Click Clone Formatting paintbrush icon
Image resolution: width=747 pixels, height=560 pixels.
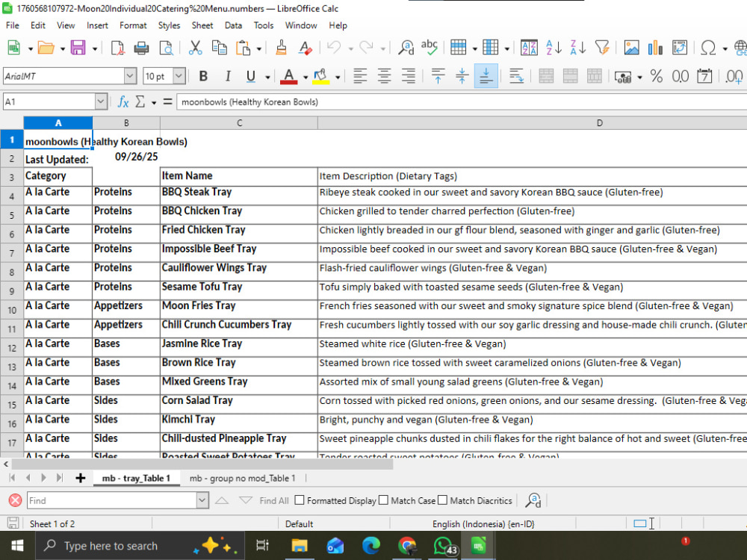coord(281,48)
